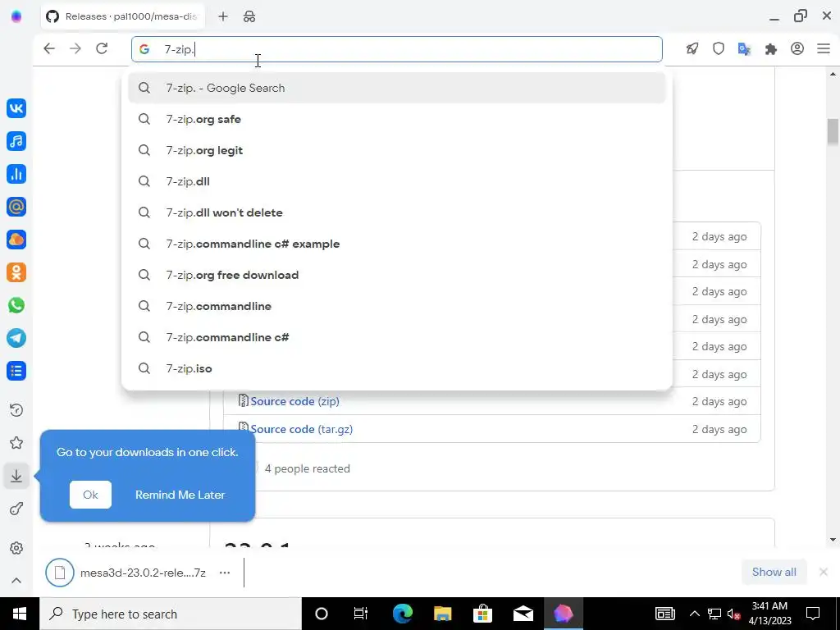Select suggestion "7-zip.org legit"
This screenshot has height=630, width=840.
[x=397, y=150]
